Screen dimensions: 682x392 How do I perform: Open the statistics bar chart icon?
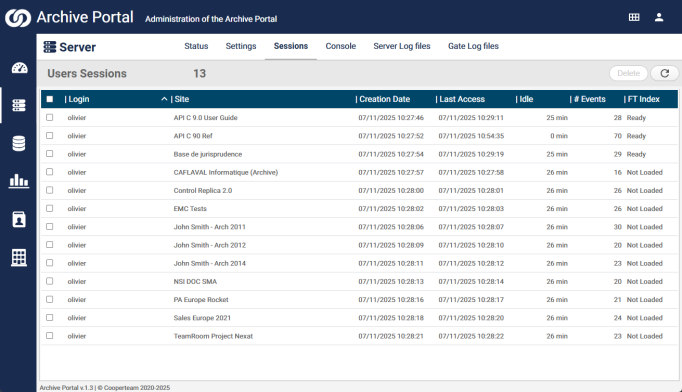tap(19, 181)
